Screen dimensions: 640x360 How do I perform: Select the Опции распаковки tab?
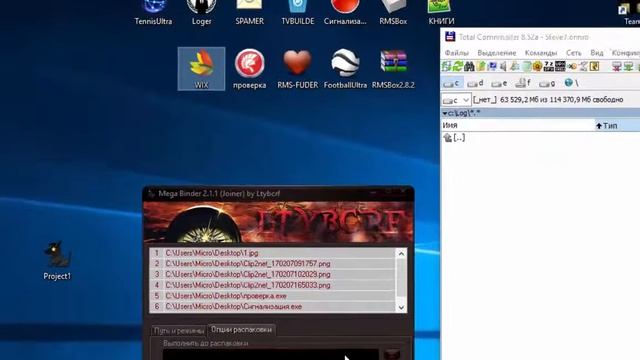click(241, 329)
